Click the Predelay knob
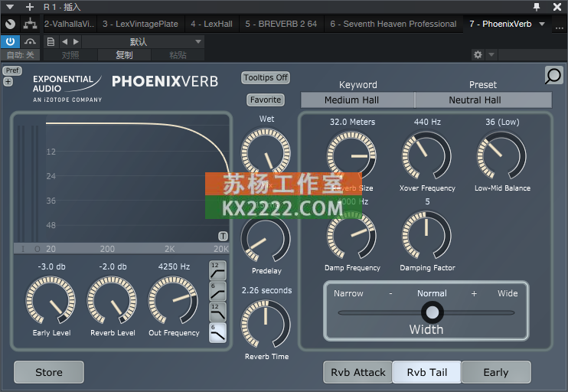Viewport: 568px width, 392px height. tap(266, 238)
